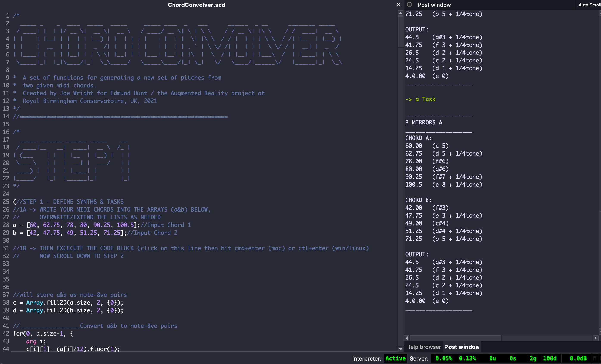Click the 0s synths count
The image size is (601, 364).
(x=513, y=358)
